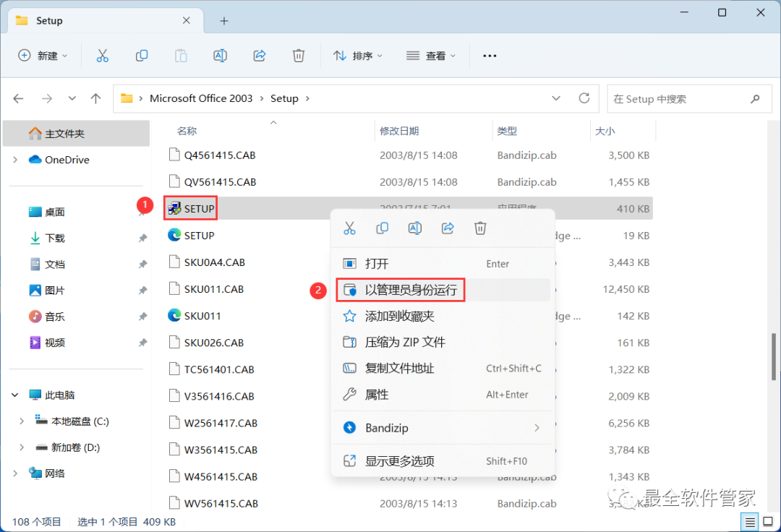Click the search magnifier icon
This screenshot has height=532, width=781.
pyautogui.click(x=755, y=98)
